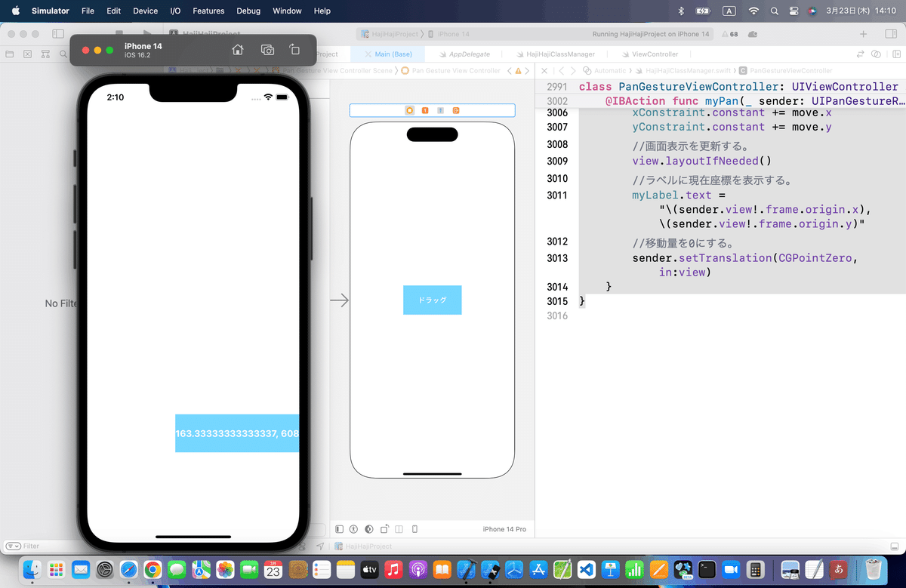
Task: Click line number 3013 in gutter
Action: pyautogui.click(x=556, y=258)
